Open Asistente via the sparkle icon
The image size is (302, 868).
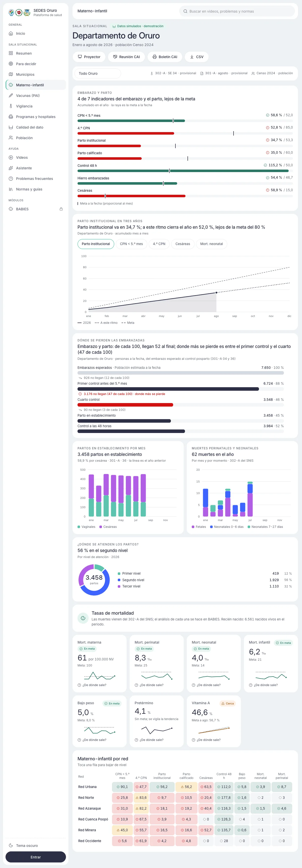[11, 168]
